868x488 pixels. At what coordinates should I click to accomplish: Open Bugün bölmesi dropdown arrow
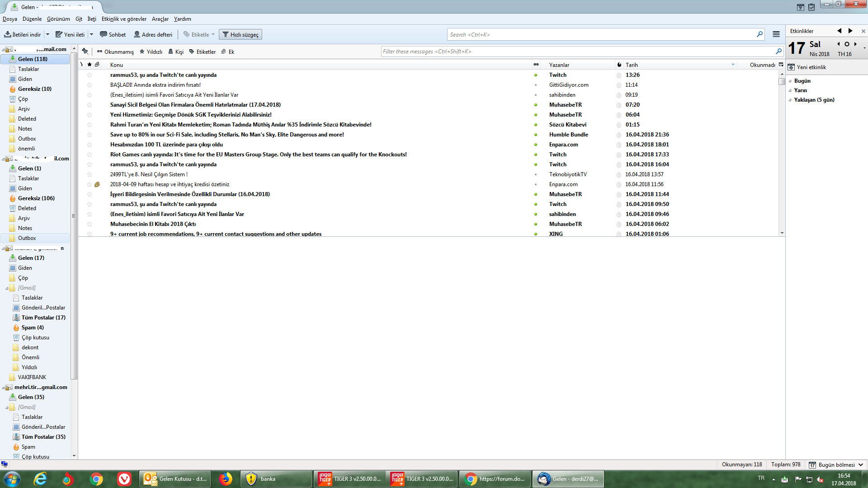(x=861, y=465)
